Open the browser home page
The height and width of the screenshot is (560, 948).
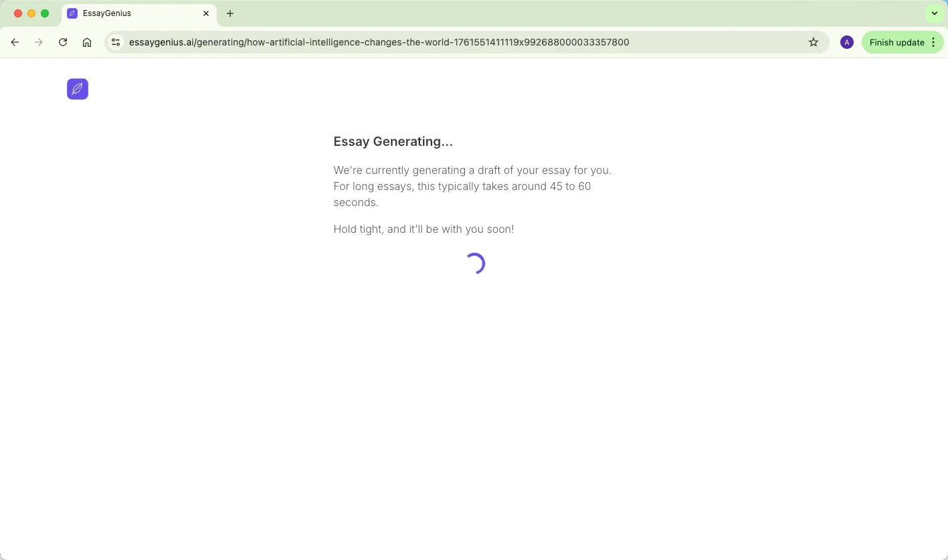click(87, 42)
